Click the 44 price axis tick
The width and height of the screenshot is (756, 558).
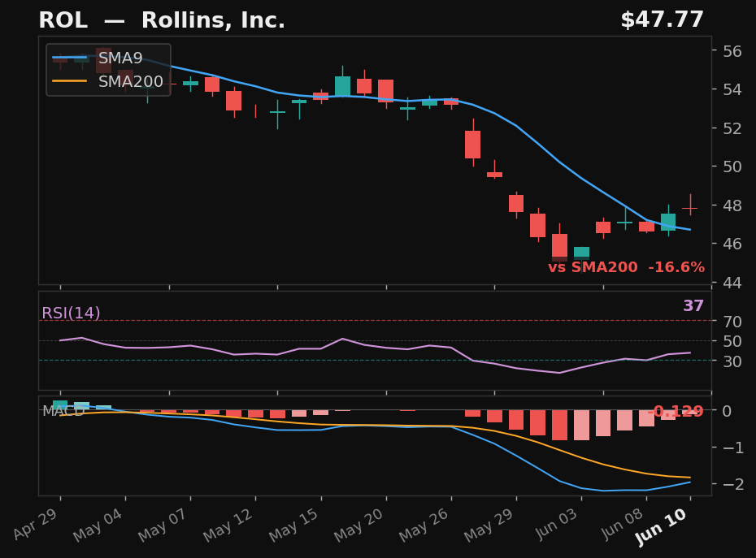tap(732, 283)
